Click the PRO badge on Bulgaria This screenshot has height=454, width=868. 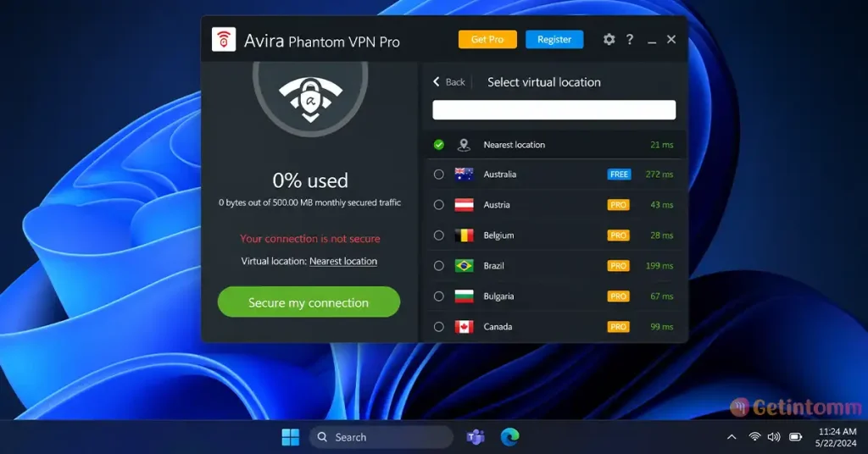(x=618, y=296)
